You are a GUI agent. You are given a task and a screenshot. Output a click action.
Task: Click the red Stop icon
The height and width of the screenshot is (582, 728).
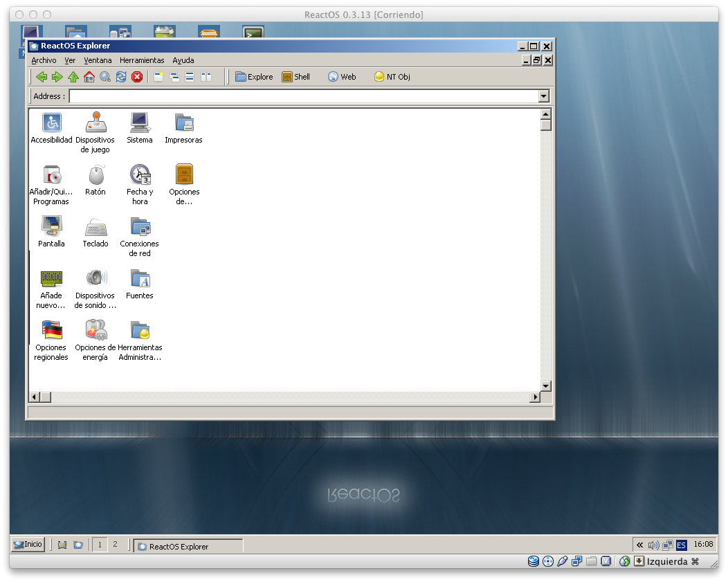click(x=137, y=77)
